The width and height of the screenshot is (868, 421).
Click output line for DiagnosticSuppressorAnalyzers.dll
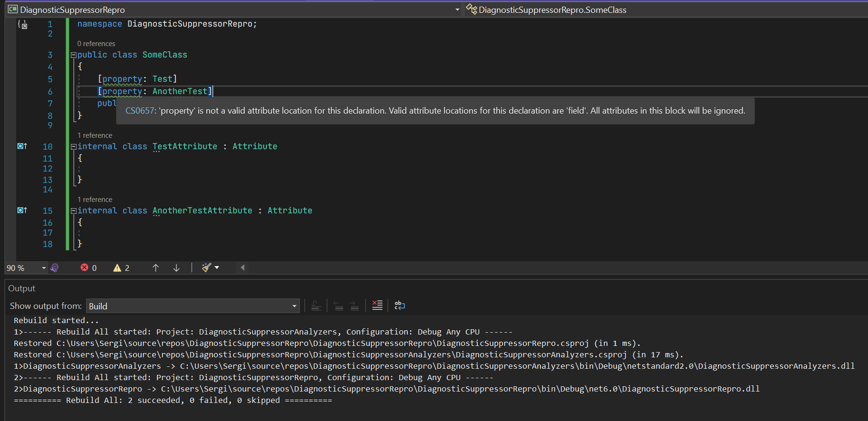434,366
